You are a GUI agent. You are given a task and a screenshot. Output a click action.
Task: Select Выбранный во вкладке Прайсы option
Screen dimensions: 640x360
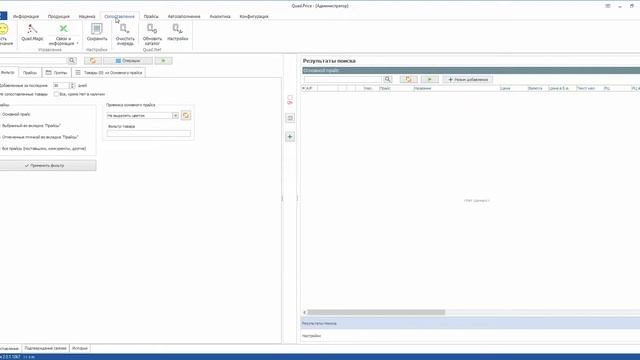click(x=31, y=126)
